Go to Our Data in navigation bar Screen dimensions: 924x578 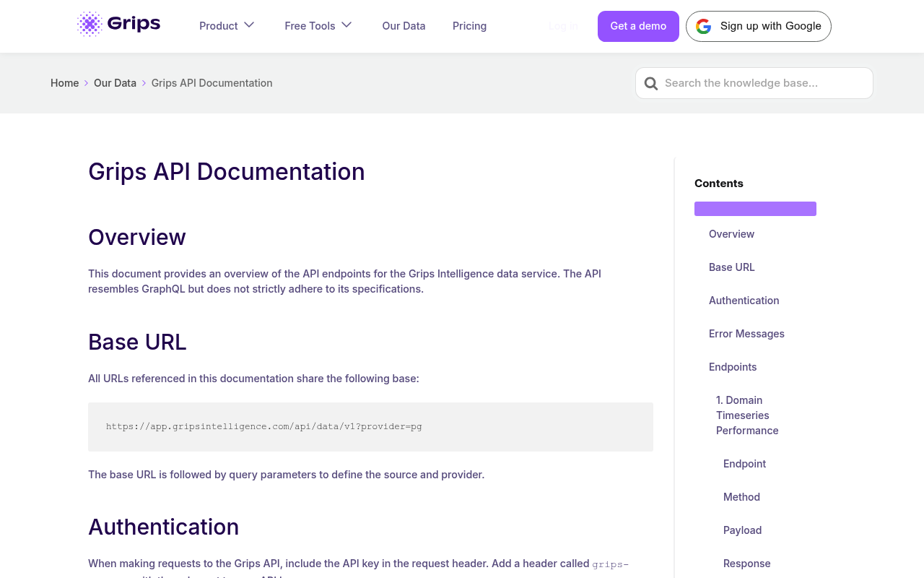click(404, 26)
